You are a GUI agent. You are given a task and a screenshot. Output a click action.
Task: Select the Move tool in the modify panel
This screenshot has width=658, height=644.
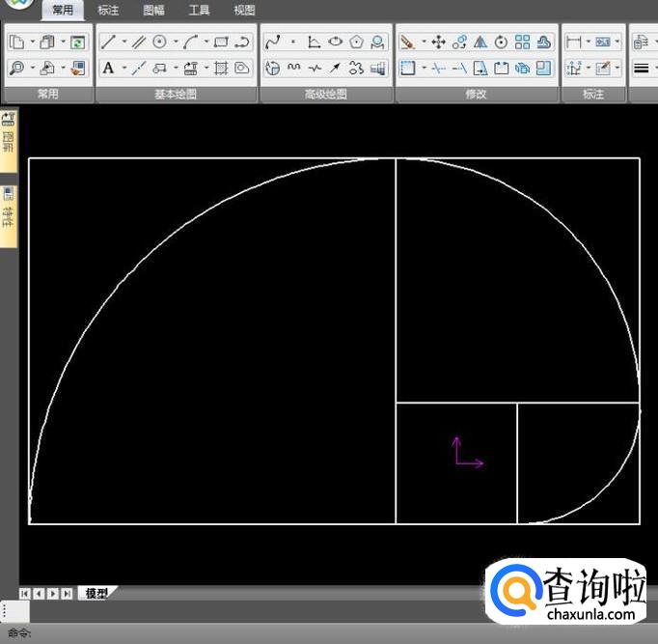pyautogui.click(x=438, y=42)
